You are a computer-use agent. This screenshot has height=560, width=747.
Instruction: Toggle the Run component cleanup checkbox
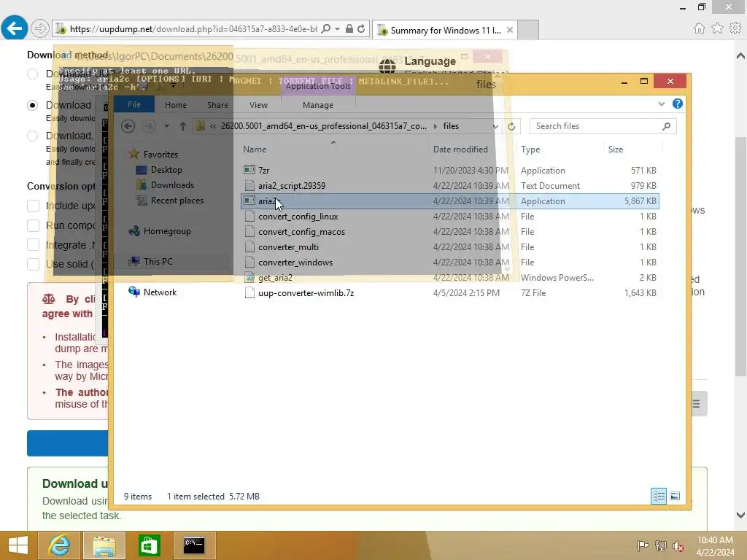(33, 225)
